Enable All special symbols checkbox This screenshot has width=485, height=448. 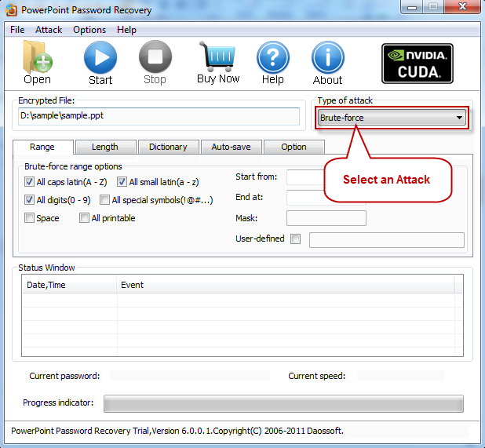(x=104, y=200)
